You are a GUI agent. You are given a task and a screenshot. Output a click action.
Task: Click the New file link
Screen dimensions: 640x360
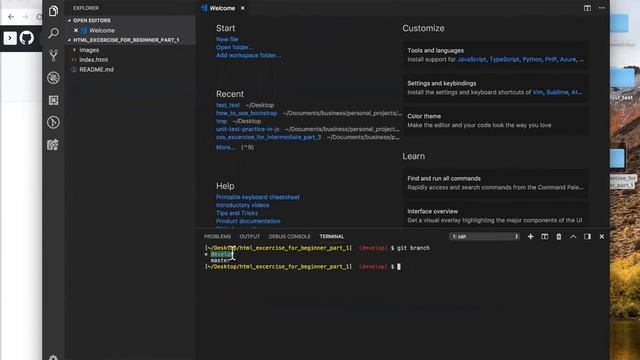[x=227, y=39]
